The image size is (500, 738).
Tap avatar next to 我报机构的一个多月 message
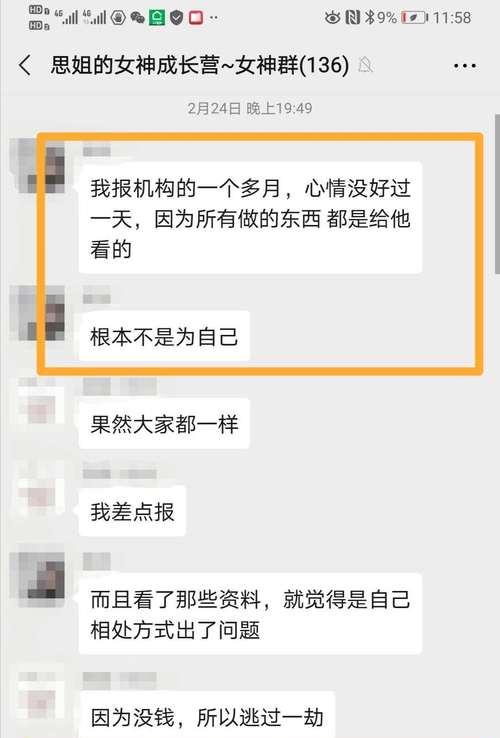pyautogui.click(x=38, y=166)
